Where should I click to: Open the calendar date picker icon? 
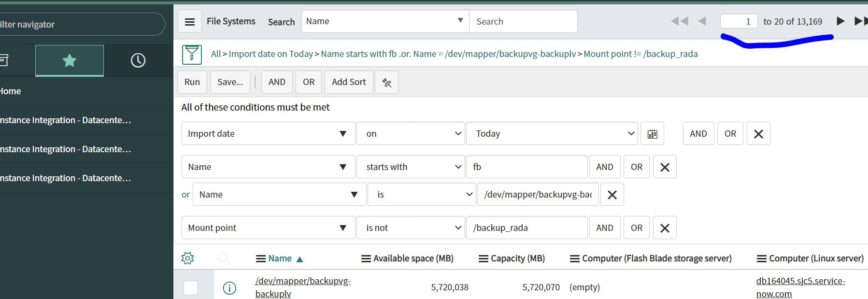[x=652, y=134]
